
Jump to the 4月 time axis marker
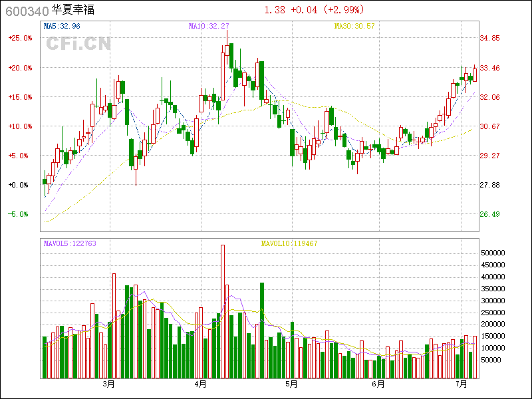pos(200,384)
